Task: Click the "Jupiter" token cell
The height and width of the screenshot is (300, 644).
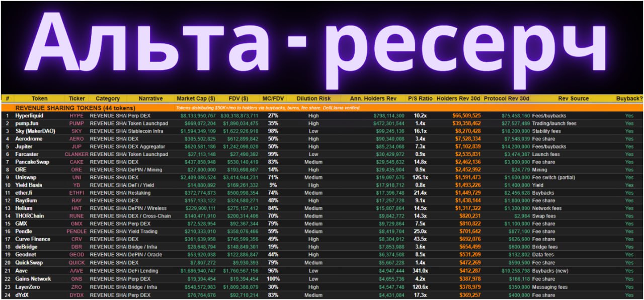Action: pos(25,146)
